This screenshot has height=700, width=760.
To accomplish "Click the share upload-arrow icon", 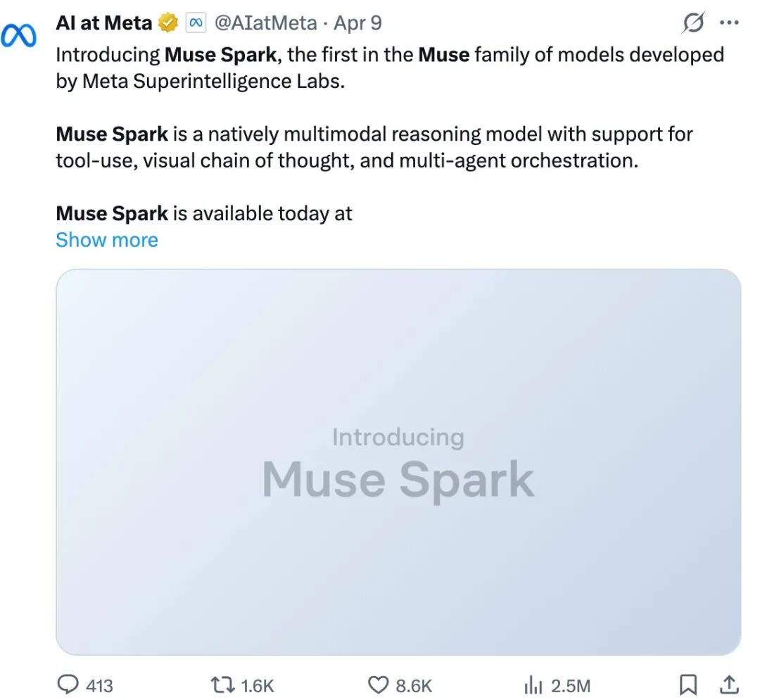I will [730, 684].
